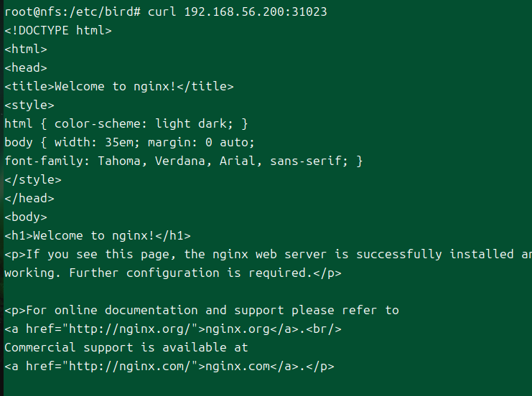The width and height of the screenshot is (532, 396).
Task: Click 'Commercial support is available at' line
Action: click(x=126, y=348)
